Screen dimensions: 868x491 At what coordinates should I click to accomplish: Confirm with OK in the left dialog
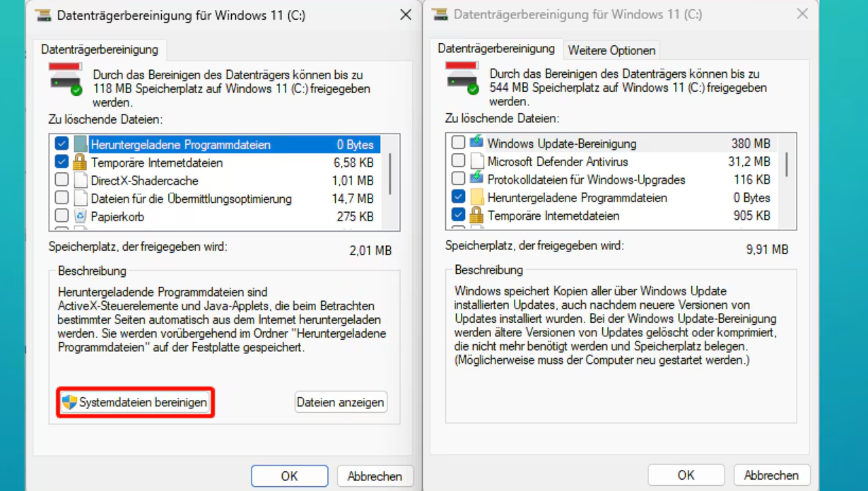tap(290, 475)
